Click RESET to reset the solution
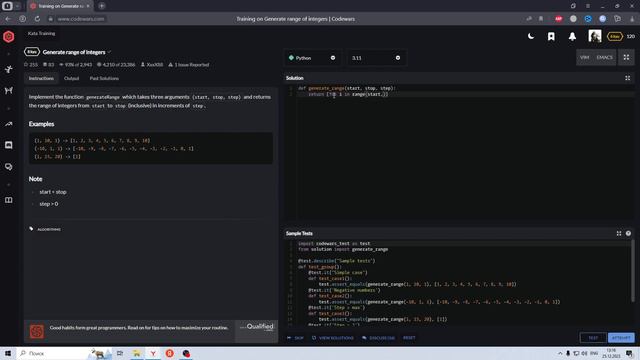 [x=409, y=338]
